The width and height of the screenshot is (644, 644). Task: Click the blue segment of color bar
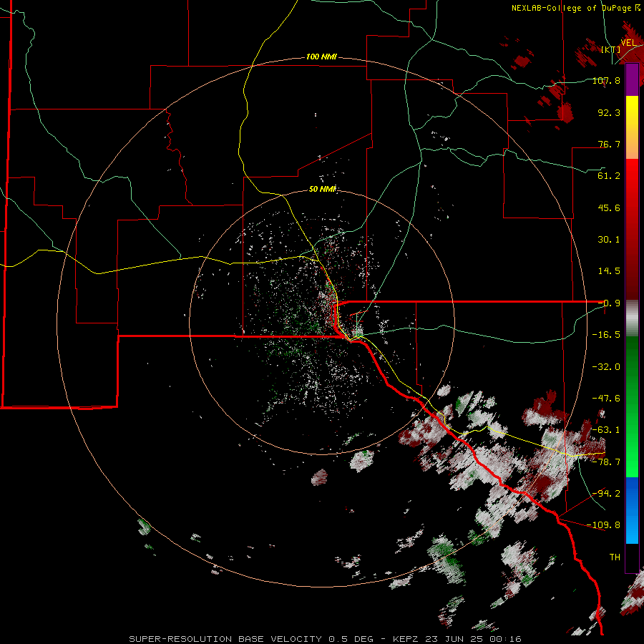pyautogui.click(x=632, y=510)
